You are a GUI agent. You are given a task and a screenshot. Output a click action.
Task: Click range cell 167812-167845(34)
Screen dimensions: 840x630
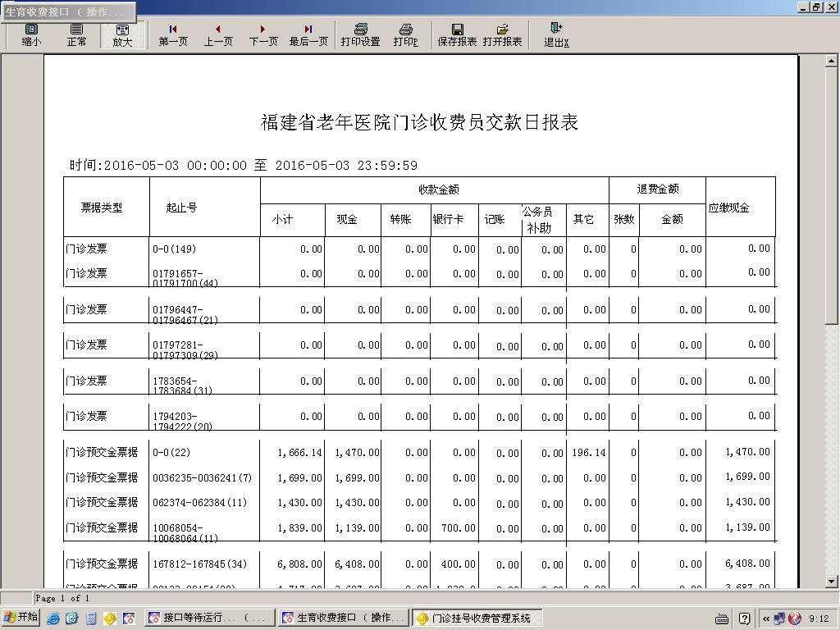[x=200, y=564]
